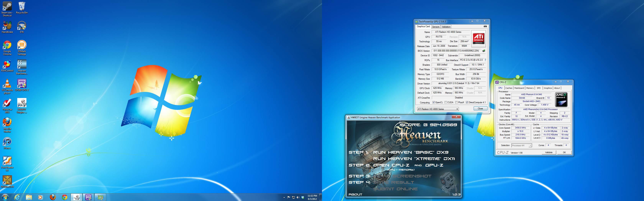This screenshot has width=644, height=201.
Task: Launch Handbrake from the desktop
Action: 7,27
